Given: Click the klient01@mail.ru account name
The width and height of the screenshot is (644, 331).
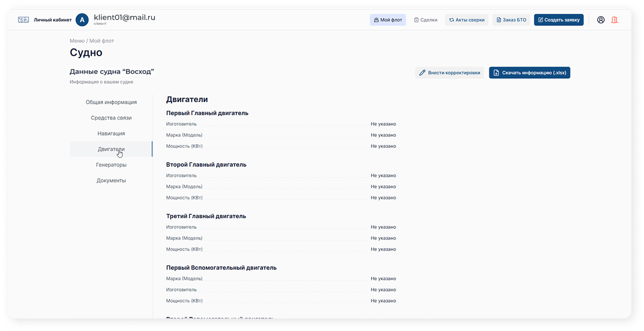Looking at the screenshot, I should tap(124, 17).
